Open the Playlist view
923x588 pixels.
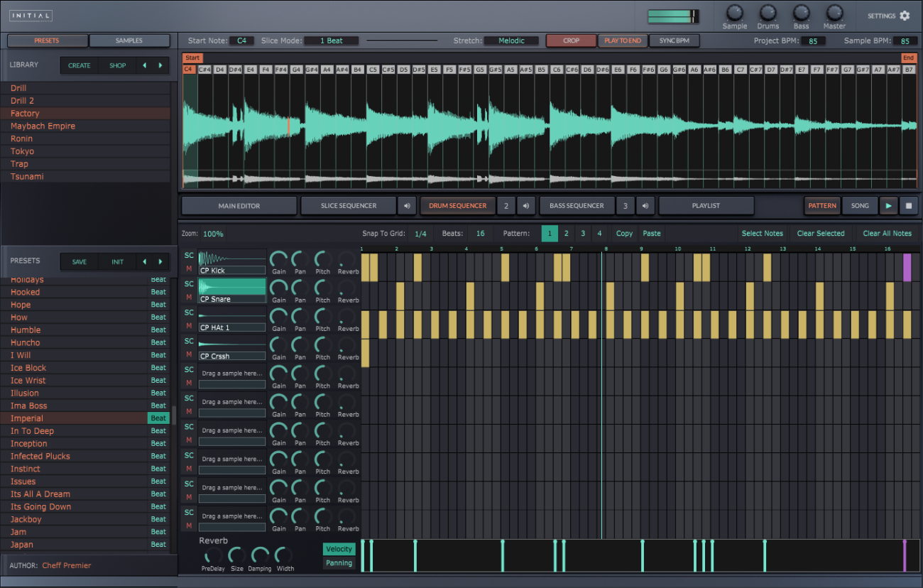[706, 205]
